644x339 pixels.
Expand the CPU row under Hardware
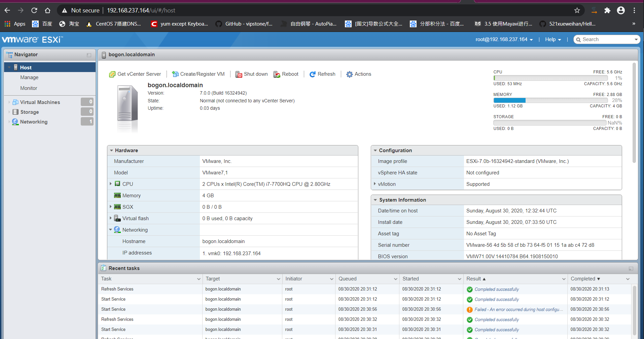tap(111, 184)
